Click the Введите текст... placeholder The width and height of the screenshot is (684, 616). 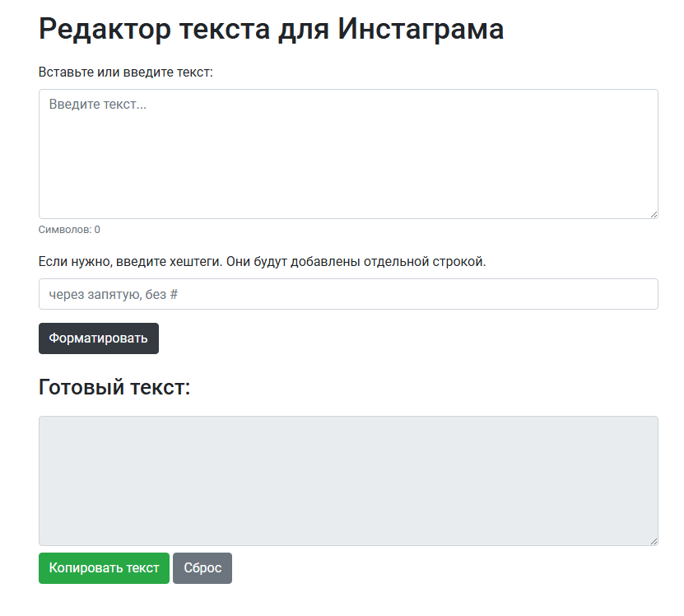(x=97, y=105)
